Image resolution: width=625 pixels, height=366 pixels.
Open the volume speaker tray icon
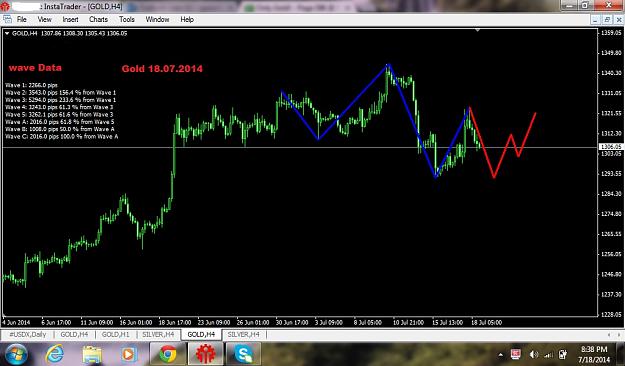click(534, 354)
